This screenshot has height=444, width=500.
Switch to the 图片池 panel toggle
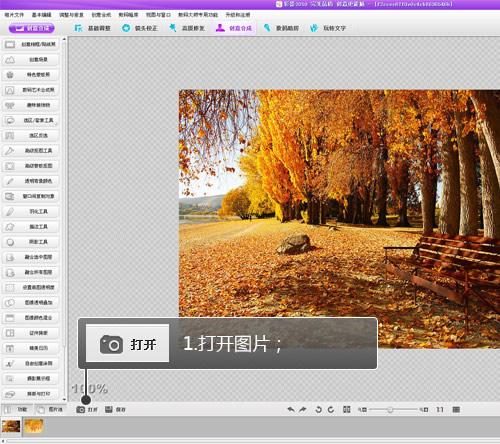(x=50, y=409)
